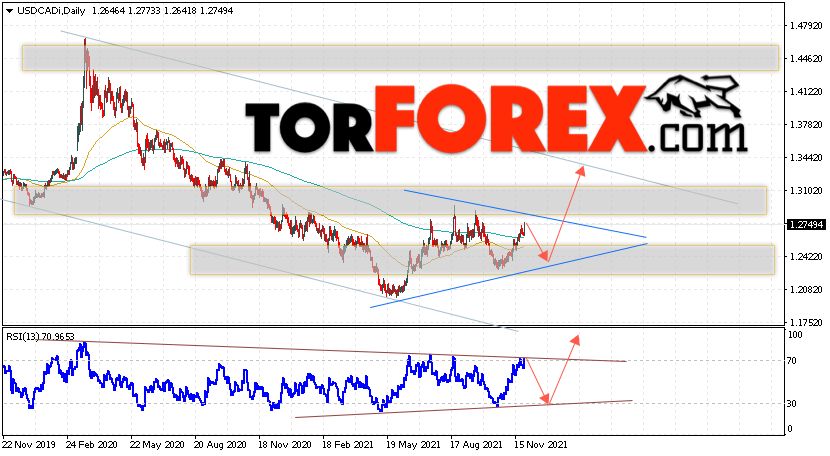Click the bull logo icon in the watermark

pyautogui.click(x=695, y=95)
